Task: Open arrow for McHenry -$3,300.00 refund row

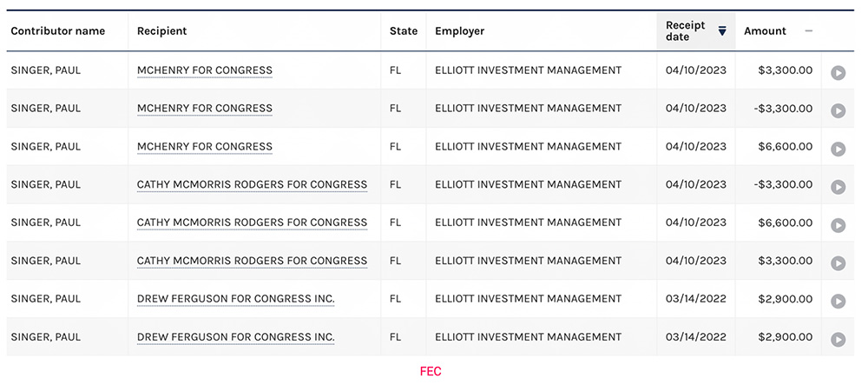Action: click(x=838, y=110)
